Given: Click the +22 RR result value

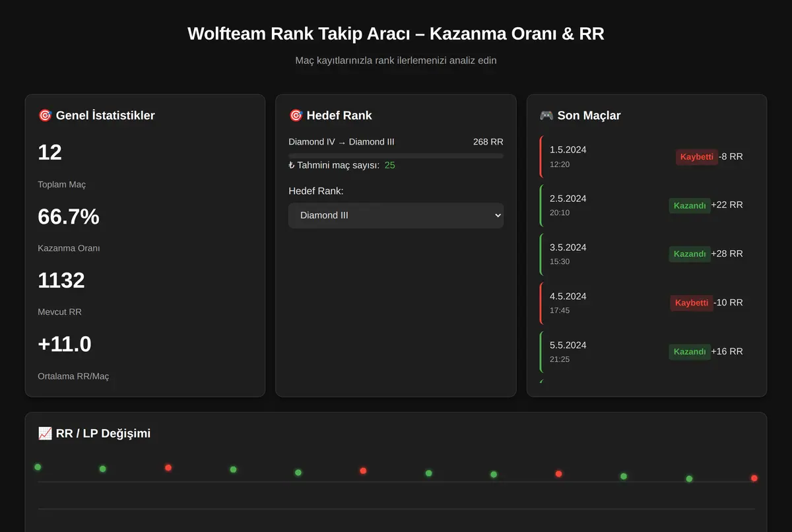Looking at the screenshot, I should tap(727, 205).
